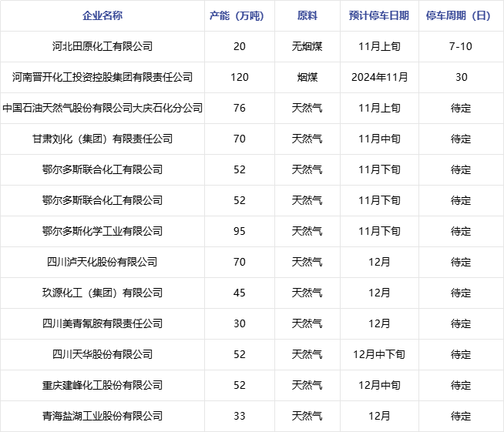This screenshot has width=504, height=432.
Task: Click 待定 in the 大庆石化分公司 row
Action: [x=461, y=108]
